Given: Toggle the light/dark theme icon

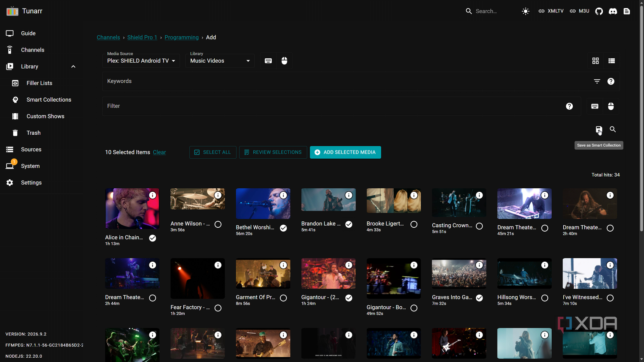Looking at the screenshot, I should click(526, 11).
